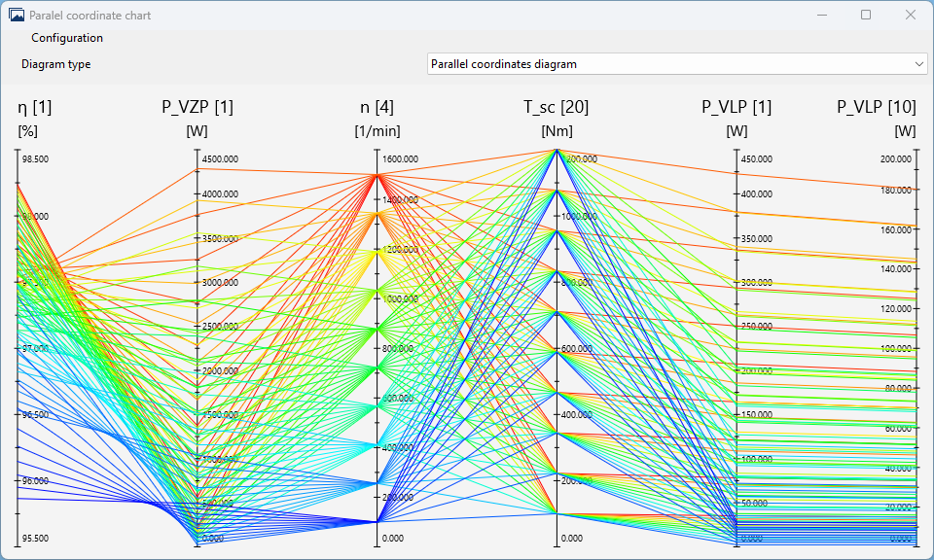The height and width of the screenshot is (560, 934).
Task: Click the chart icon in the title bar
Action: [x=16, y=15]
